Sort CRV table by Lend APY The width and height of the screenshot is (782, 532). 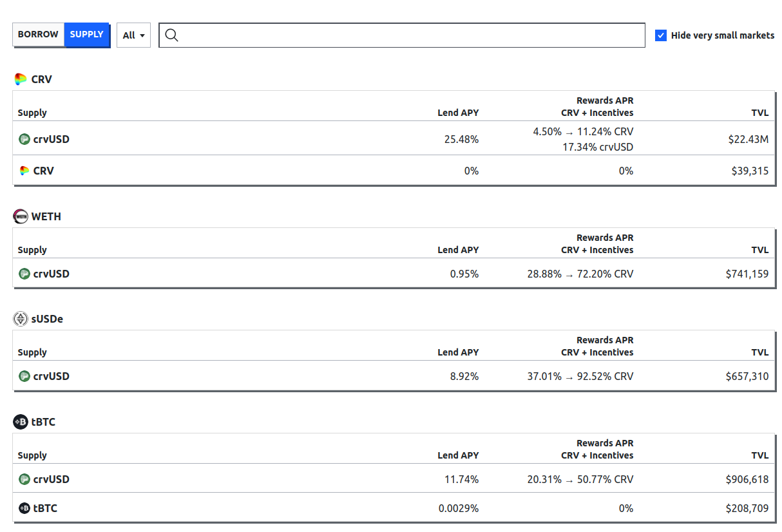coord(458,113)
